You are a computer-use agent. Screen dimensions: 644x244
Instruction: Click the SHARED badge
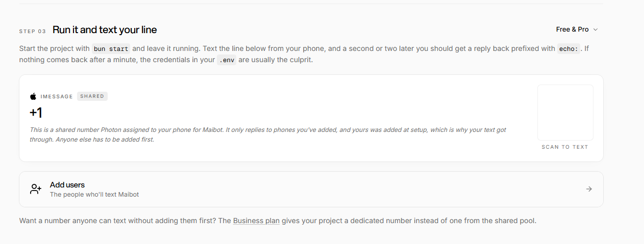tap(92, 96)
